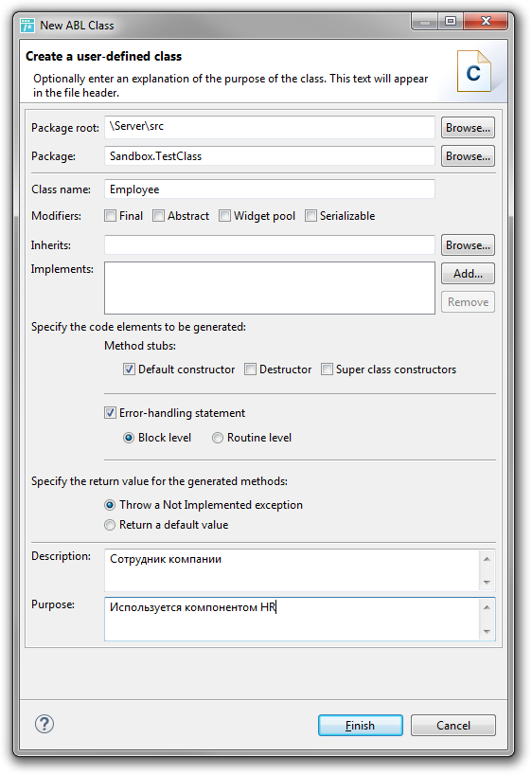Open help via question mark icon
The width and height of the screenshot is (532, 775).
coord(44,725)
